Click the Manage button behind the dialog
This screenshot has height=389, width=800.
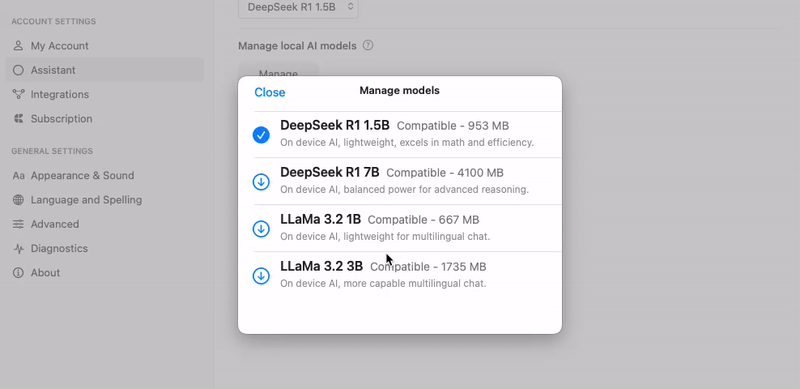click(x=279, y=70)
